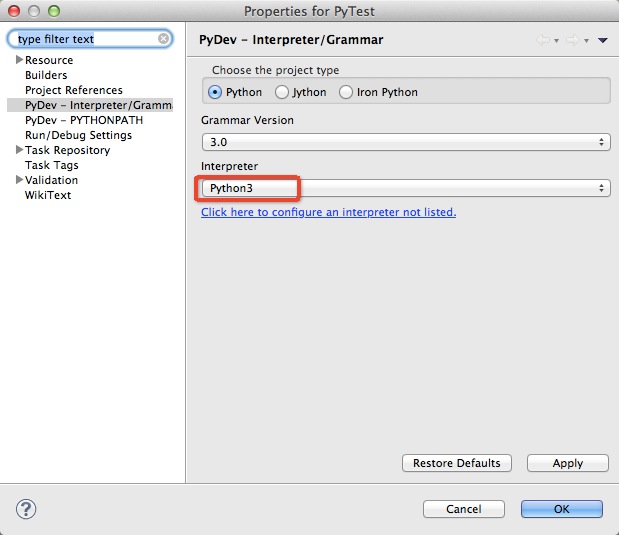The width and height of the screenshot is (619, 535).
Task: Open the page view menu triangle
Action: point(602,40)
